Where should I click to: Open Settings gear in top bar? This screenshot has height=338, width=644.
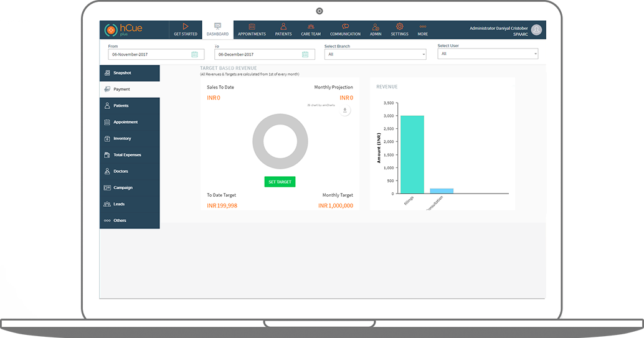point(400,26)
